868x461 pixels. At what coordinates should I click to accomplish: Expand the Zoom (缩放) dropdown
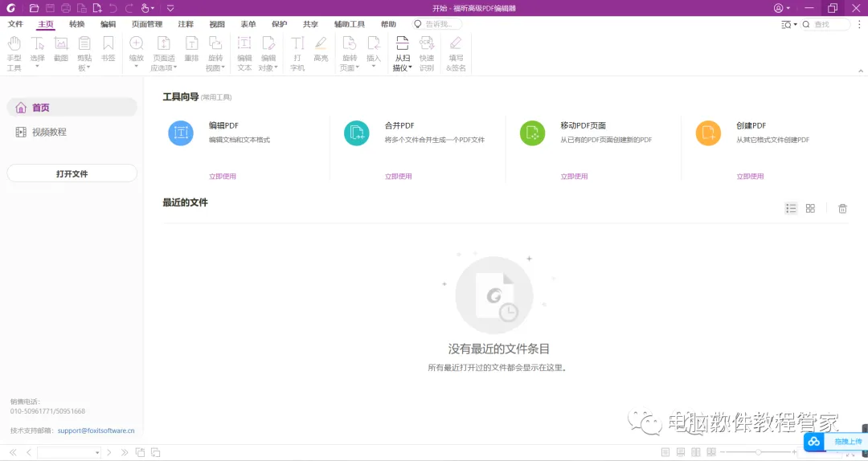click(136, 67)
